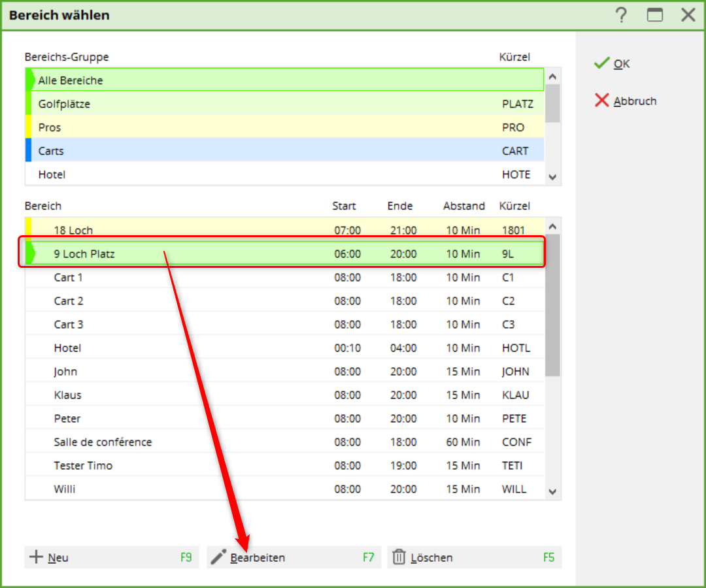The height and width of the screenshot is (588, 706).
Task: Open help with the question mark icon
Action: click(x=621, y=15)
